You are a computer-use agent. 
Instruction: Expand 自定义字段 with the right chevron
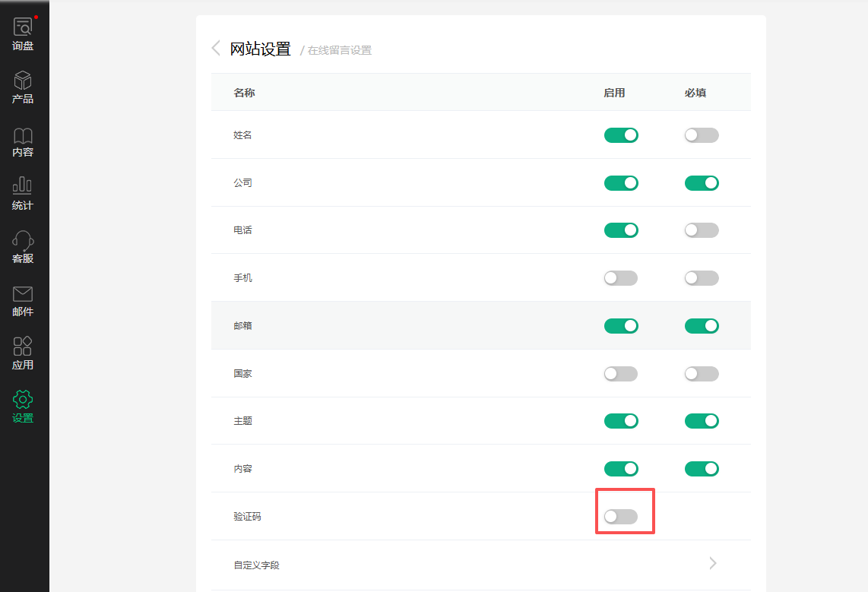tap(712, 563)
